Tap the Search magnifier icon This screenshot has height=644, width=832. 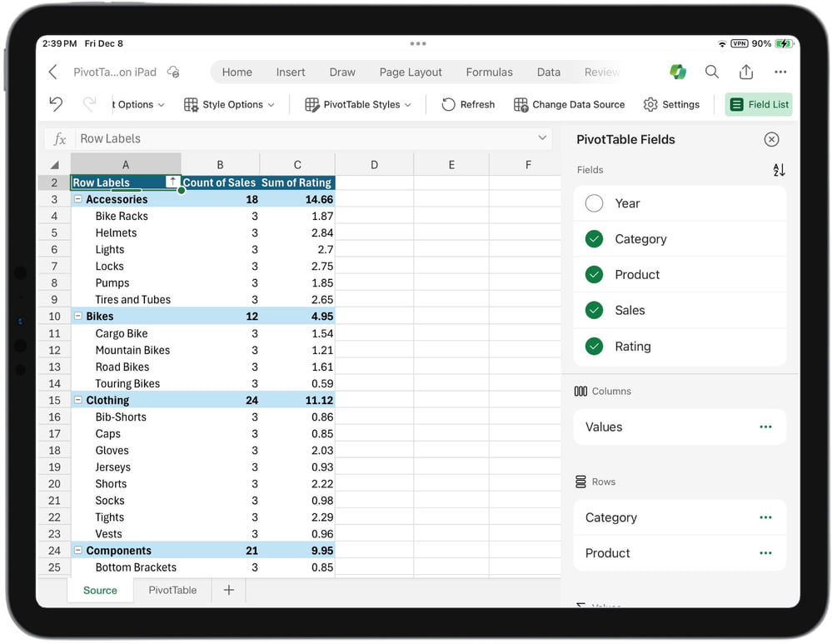point(712,72)
